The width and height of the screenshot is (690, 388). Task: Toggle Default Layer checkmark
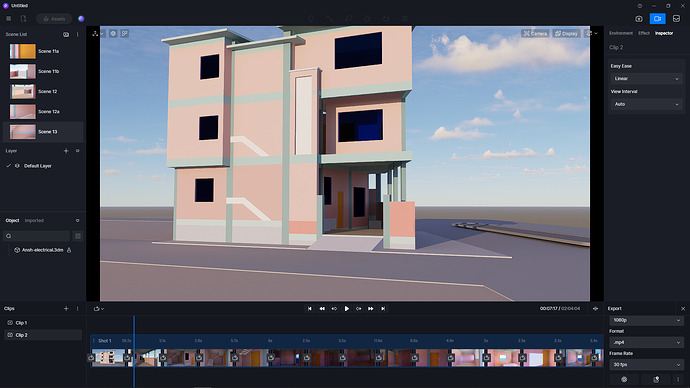click(8, 166)
